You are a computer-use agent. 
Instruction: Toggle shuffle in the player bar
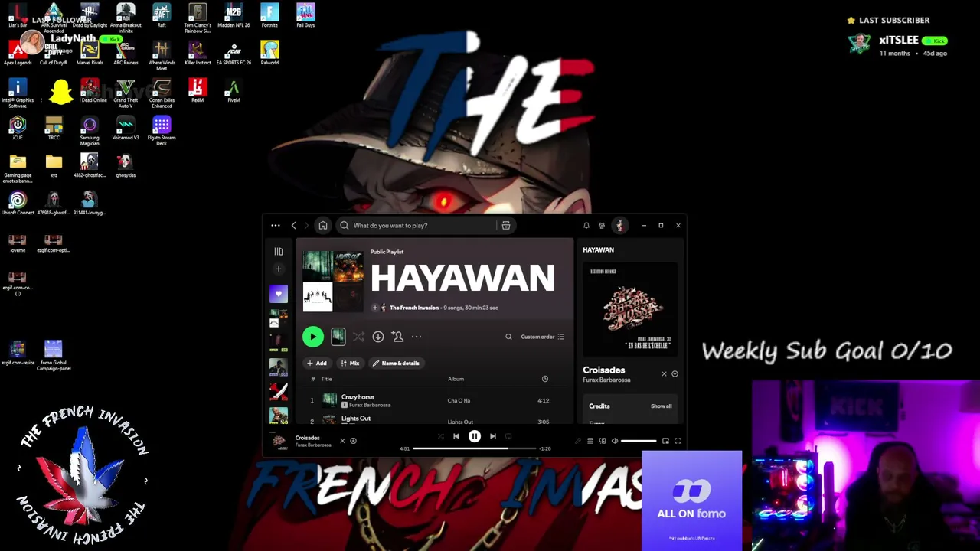point(440,436)
